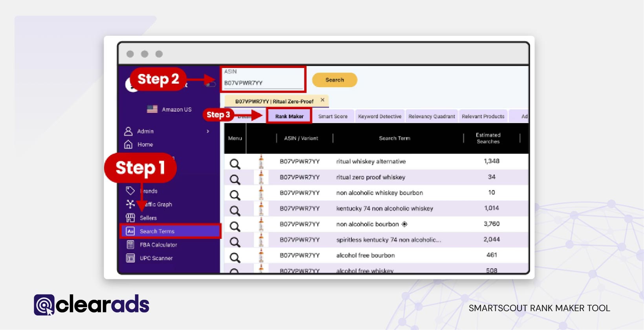Click magnifier for 'ritual whiskey alternative' row
Viewport: 644px width, 330px height.
click(x=235, y=164)
